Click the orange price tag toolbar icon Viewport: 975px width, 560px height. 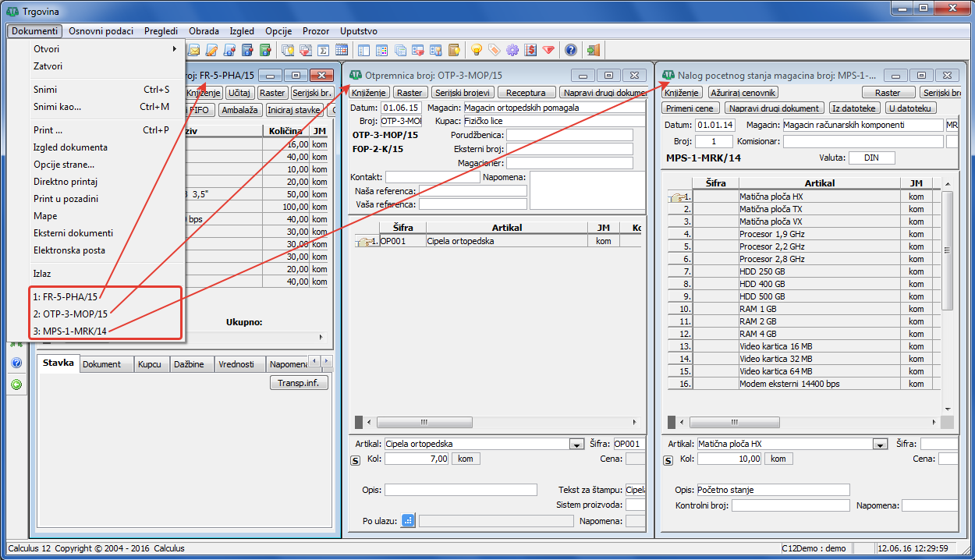494,50
